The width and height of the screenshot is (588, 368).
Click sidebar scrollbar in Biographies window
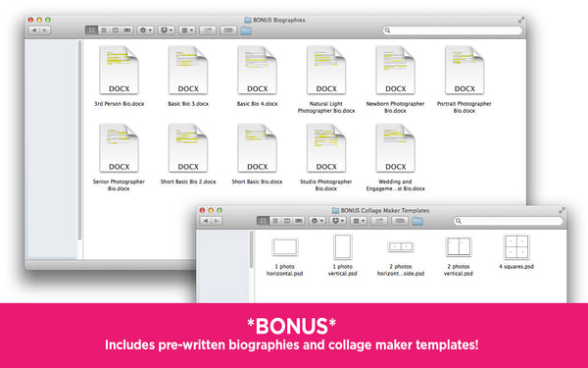[x=80, y=140]
